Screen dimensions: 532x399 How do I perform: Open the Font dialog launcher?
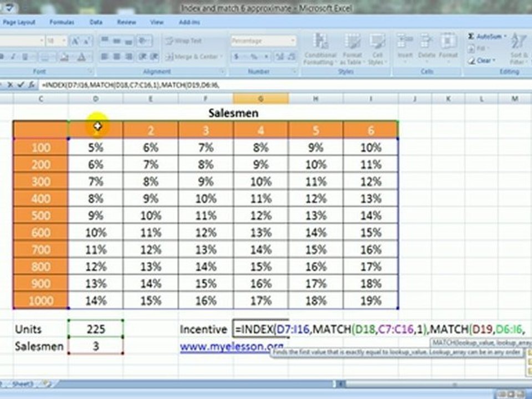pyautogui.click(x=90, y=71)
